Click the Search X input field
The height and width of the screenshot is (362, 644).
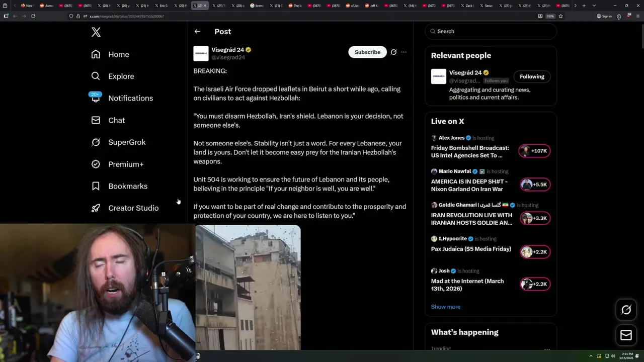pyautogui.click(x=491, y=31)
